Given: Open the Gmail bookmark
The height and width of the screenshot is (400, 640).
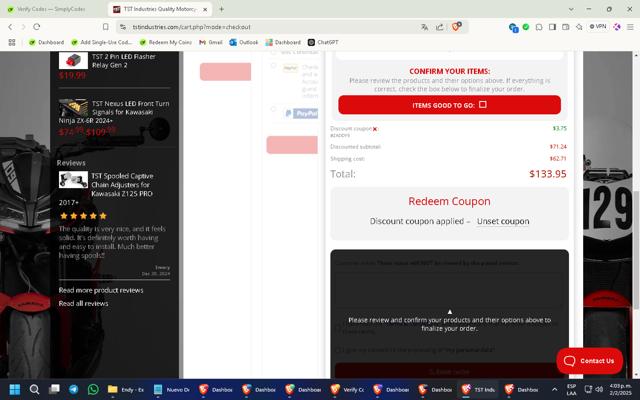Looking at the screenshot, I should [211, 42].
